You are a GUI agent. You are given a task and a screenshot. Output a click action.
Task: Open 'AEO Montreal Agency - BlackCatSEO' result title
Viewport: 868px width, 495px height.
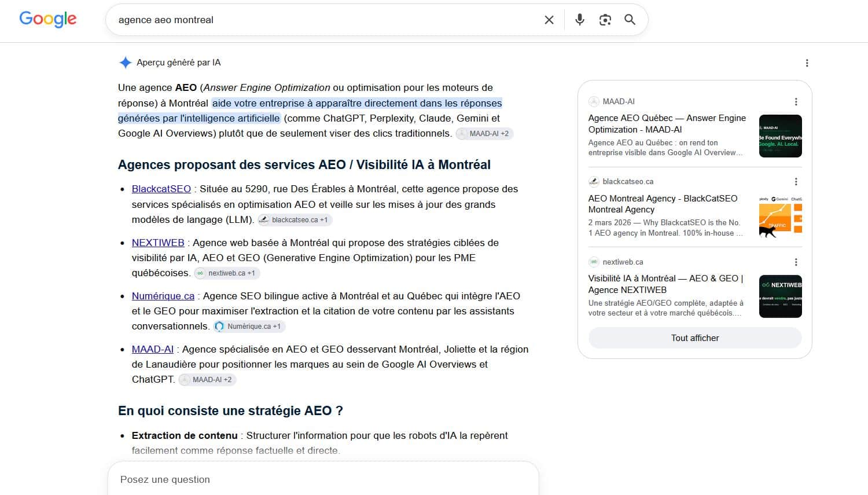pyautogui.click(x=663, y=204)
